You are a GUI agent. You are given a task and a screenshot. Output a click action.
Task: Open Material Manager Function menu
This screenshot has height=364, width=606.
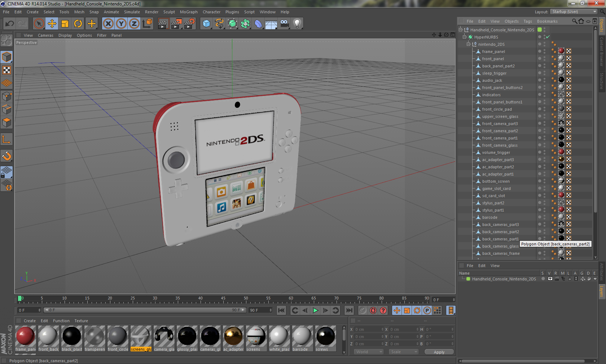coord(61,321)
